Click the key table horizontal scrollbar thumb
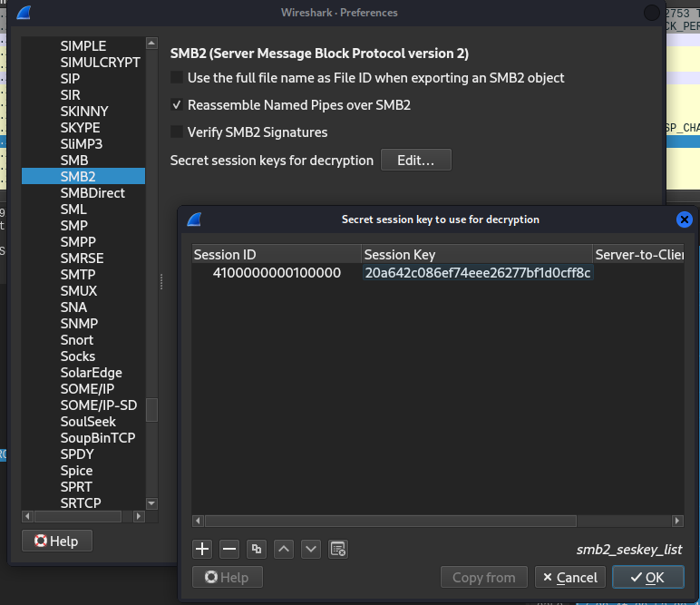This screenshot has height=605, width=700. (391, 521)
